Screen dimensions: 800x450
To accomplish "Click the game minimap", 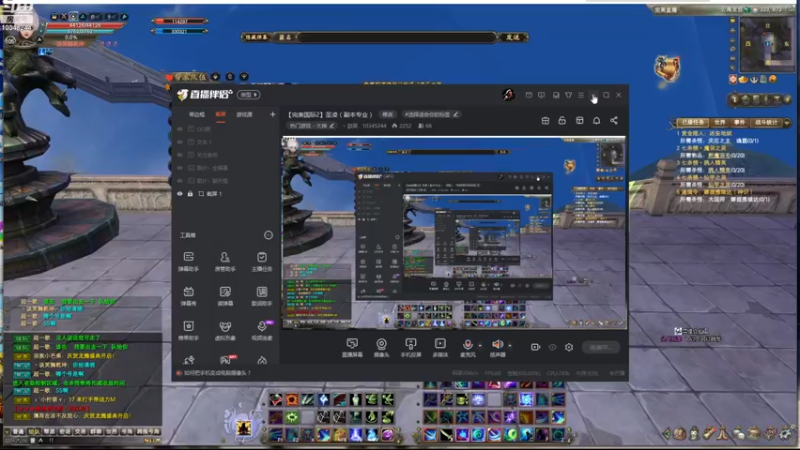I will (765, 43).
